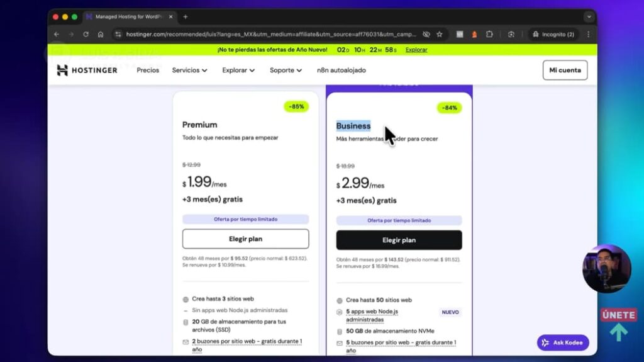Expand the Explorar dropdown menu

tap(238, 71)
